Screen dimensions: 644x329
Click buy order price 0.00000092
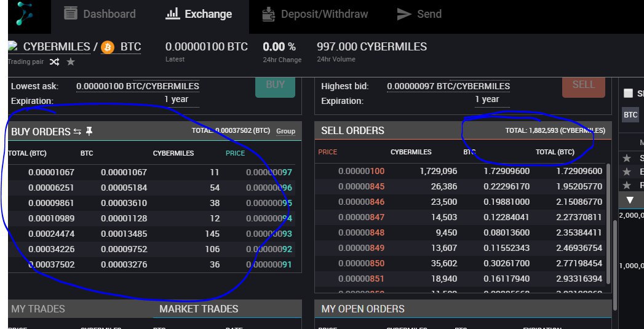pos(269,249)
